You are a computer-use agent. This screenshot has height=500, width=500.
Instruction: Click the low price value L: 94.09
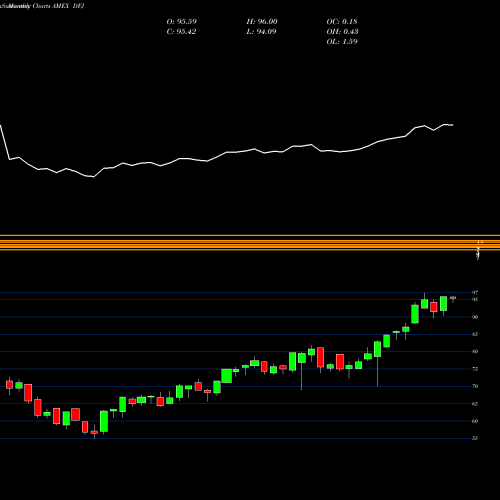pyautogui.click(x=261, y=32)
